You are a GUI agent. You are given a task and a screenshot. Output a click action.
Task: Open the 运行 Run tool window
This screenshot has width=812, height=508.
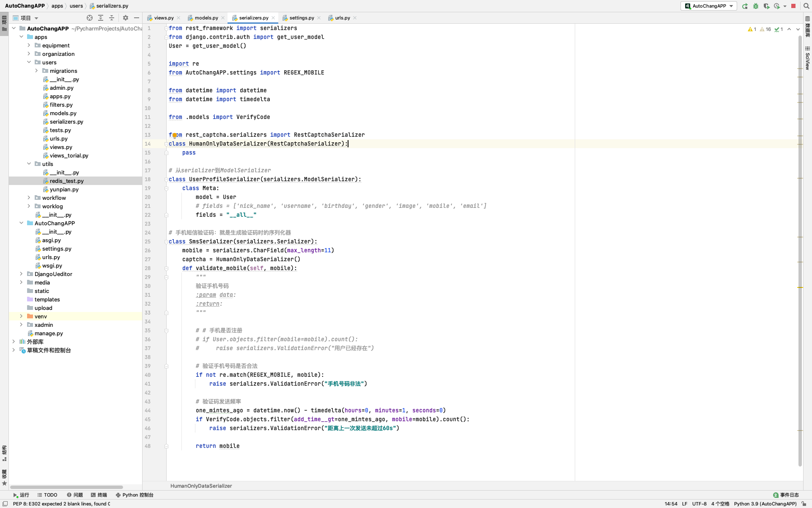pyautogui.click(x=21, y=495)
